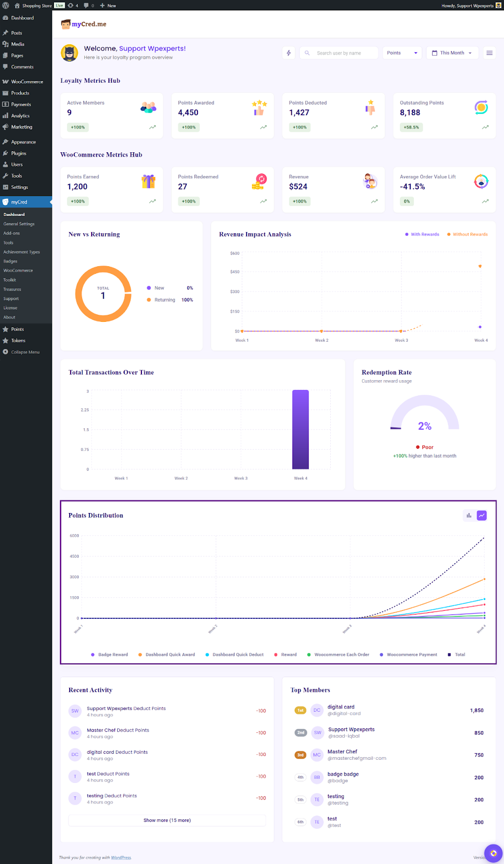
Task: Toggle the With Rewards legend series
Action: 422,234
